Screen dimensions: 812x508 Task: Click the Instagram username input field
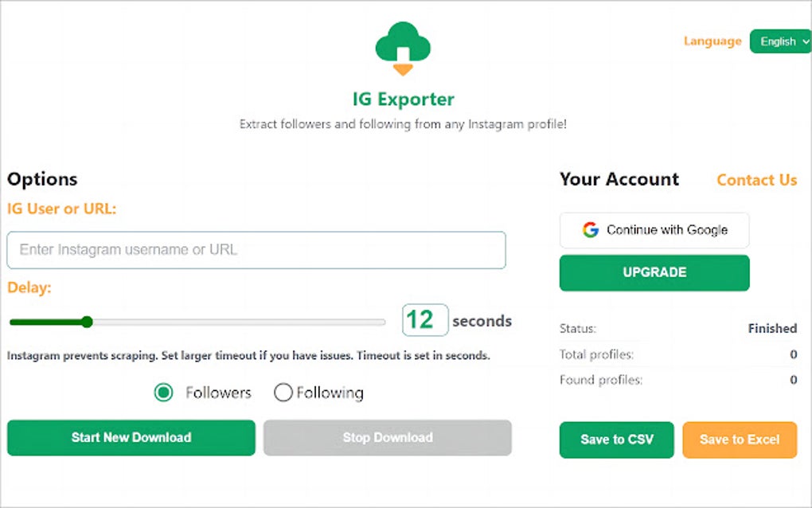[256, 249]
